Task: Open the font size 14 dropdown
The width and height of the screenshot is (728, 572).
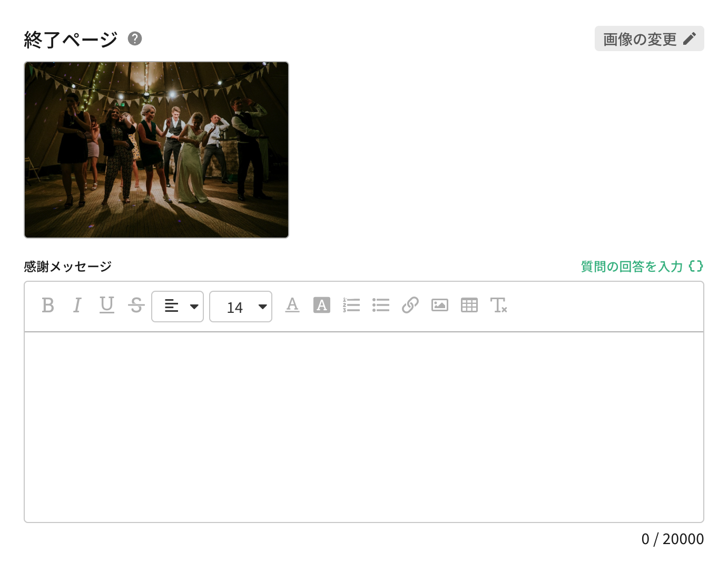Action: (241, 307)
